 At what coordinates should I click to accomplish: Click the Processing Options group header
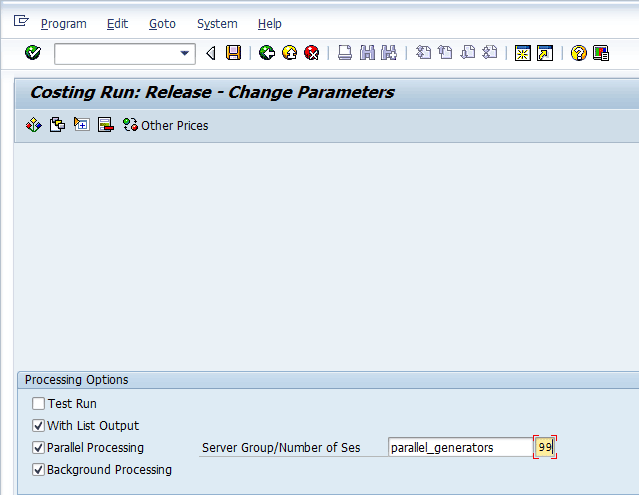77,380
